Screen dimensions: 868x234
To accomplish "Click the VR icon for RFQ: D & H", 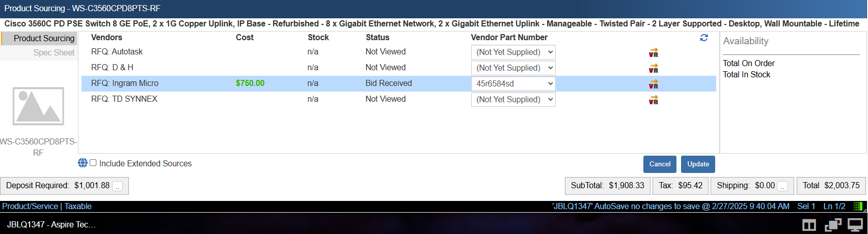I will point(654,68).
